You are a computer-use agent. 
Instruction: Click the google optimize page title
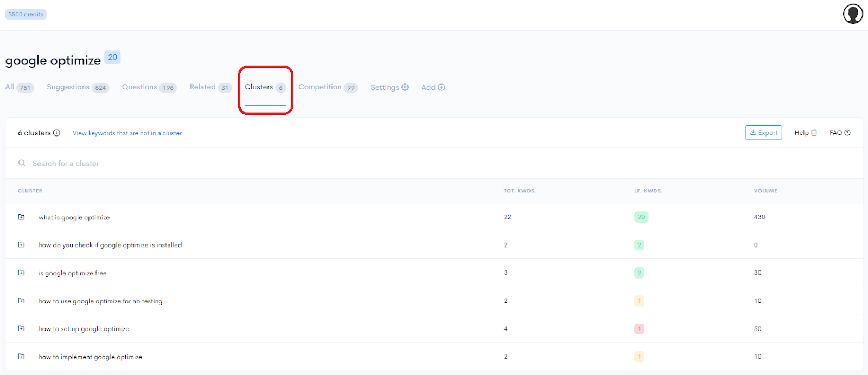click(x=53, y=61)
